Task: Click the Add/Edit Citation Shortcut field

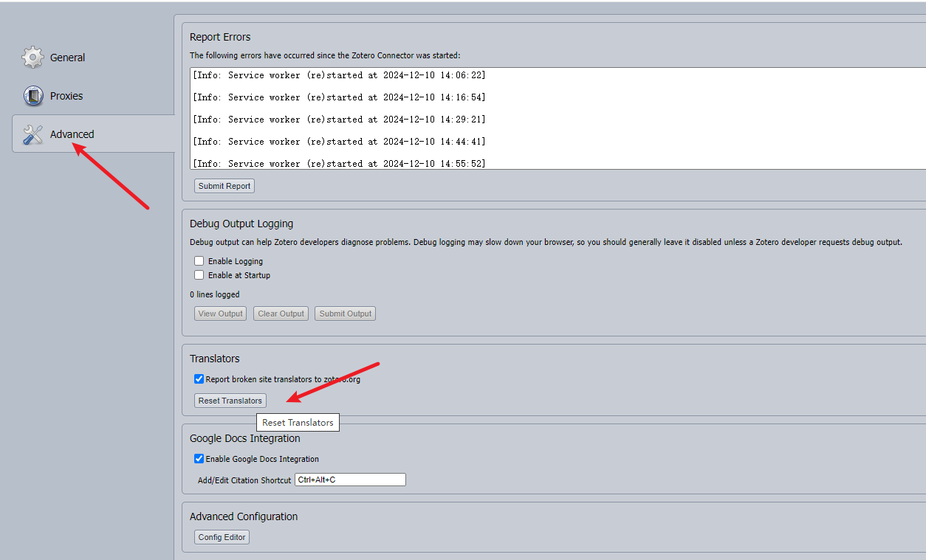Action: [350, 480]
